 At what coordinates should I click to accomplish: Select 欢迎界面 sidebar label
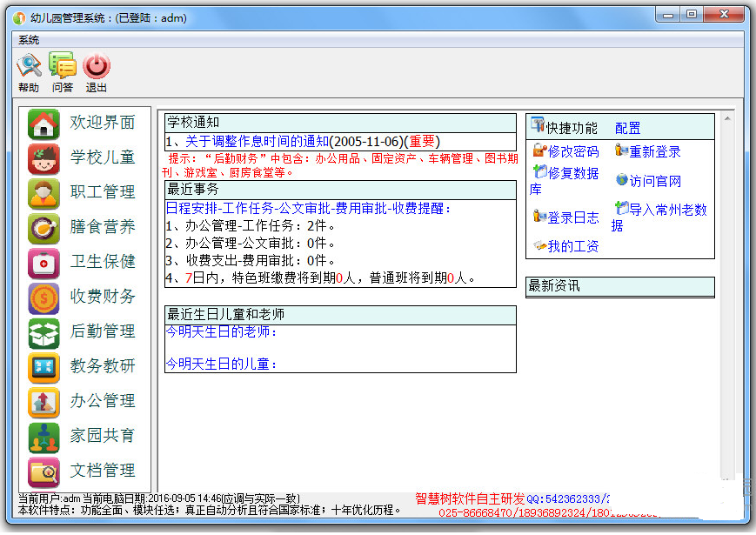[x=102, y=123]
